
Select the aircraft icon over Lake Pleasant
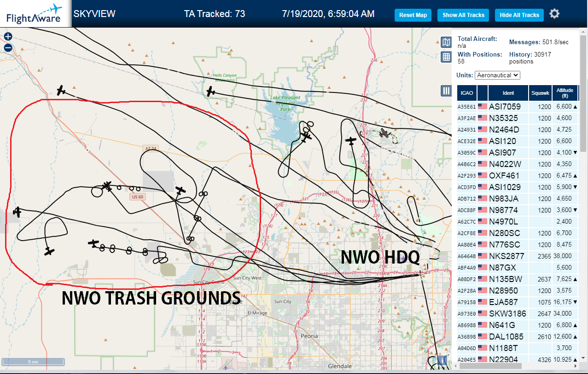[306, 136]
